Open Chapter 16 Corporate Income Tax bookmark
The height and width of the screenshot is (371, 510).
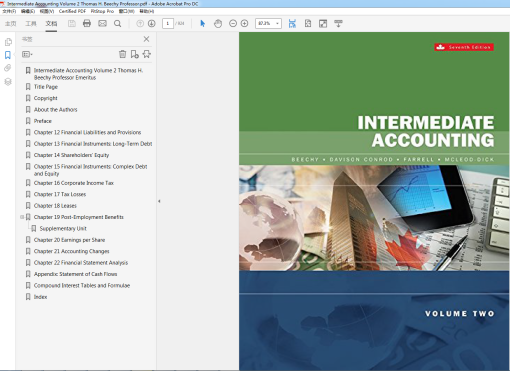click(74, 183)
